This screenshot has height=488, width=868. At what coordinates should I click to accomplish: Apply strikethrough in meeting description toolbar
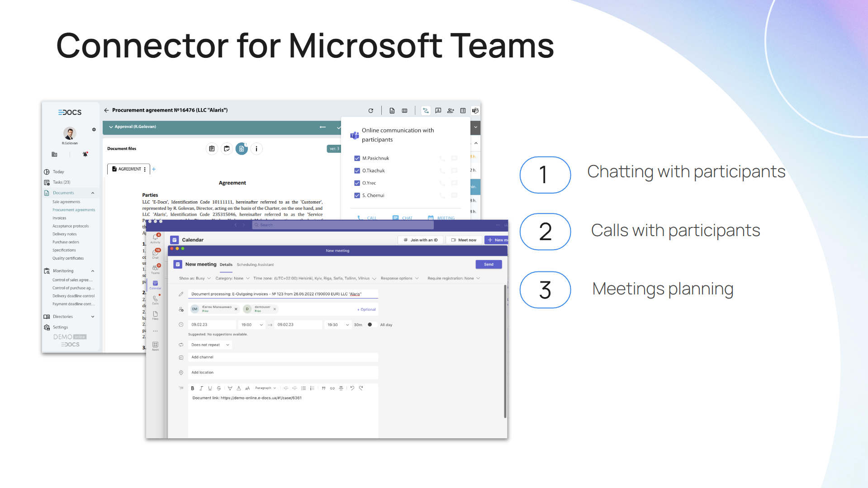tap(219, 388)
